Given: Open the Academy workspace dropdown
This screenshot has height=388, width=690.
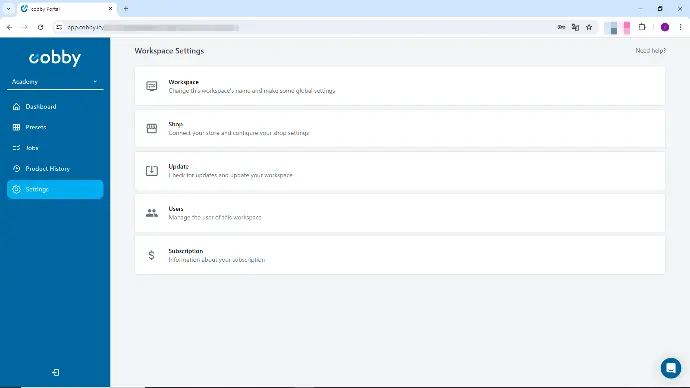Looking at the screenshot, I should pos(55,82).
